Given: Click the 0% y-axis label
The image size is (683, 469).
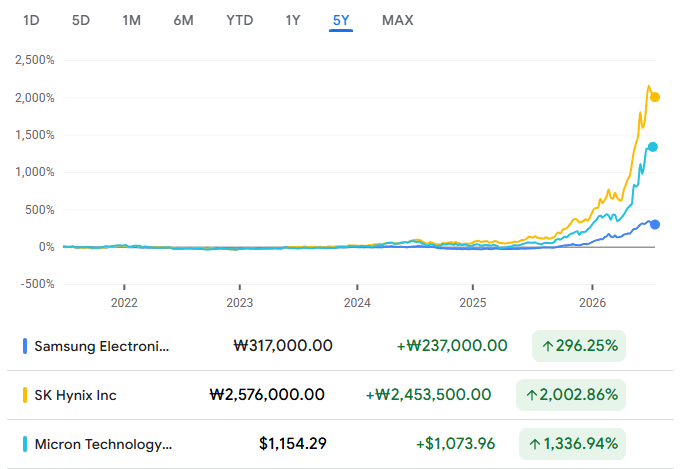Looking at the screenshot, I should click(47, 247).
